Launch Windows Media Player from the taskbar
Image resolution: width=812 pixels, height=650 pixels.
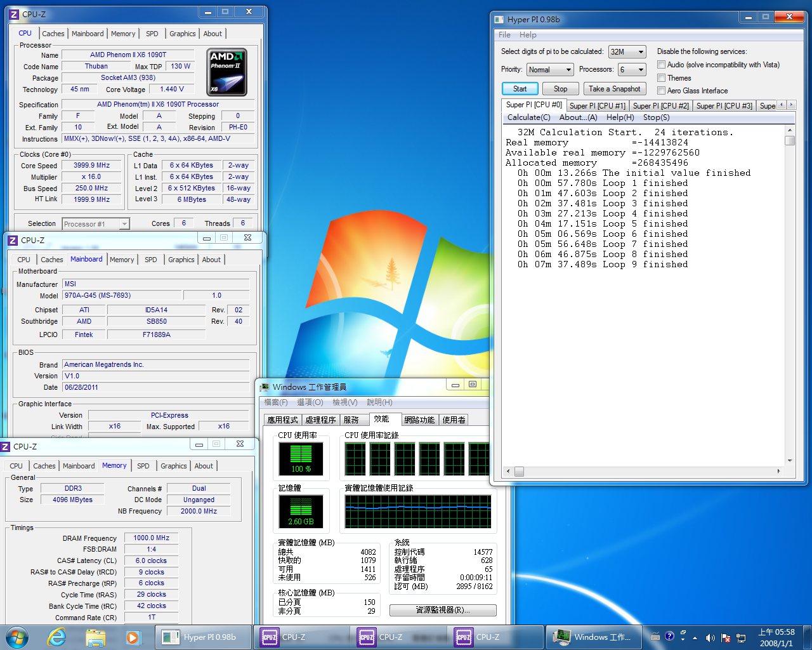click(133, 637)
